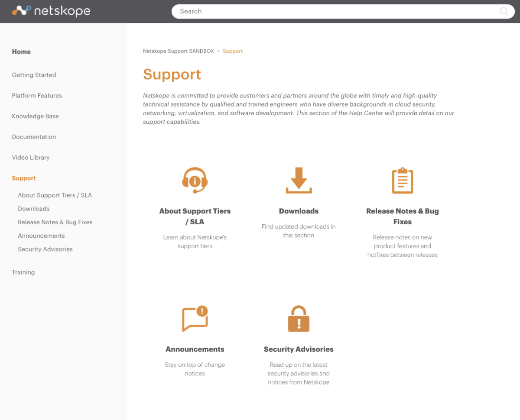Click Netskope Support SANDBOX breadcrumb link

click(178, 51)
